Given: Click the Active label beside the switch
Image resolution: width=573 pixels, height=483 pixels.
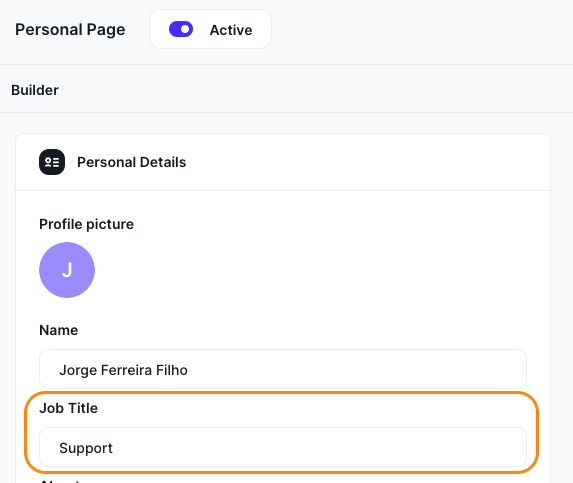Looking at the screenshot, I should pos(231,30).
